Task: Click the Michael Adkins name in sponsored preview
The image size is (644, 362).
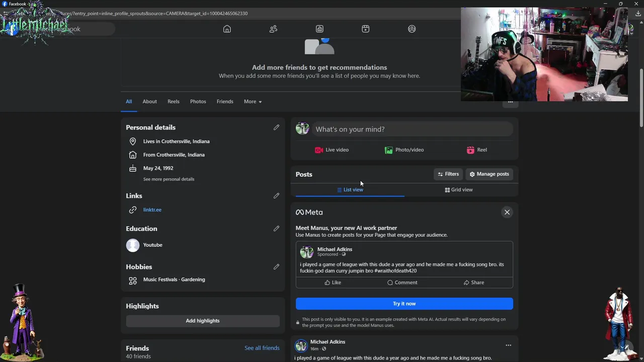Action: click(335, 249)
